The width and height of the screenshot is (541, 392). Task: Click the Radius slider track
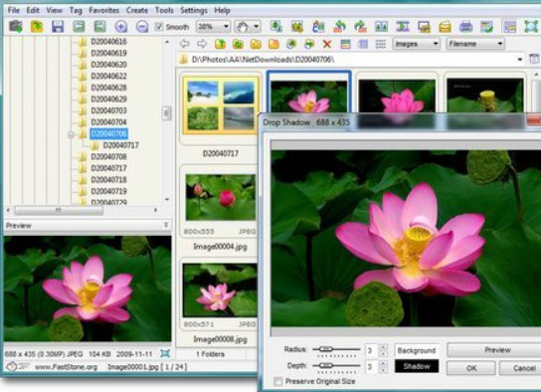click(336, 349)
